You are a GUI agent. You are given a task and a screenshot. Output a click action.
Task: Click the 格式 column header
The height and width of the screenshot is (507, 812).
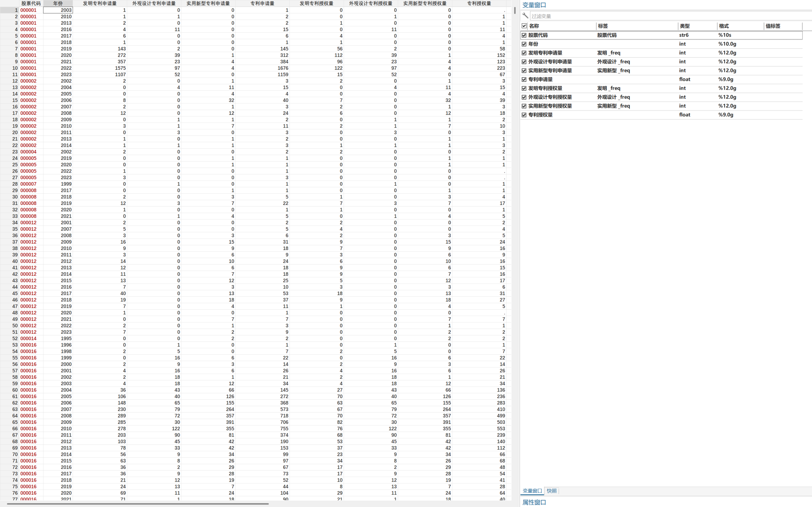click(724, 26)
